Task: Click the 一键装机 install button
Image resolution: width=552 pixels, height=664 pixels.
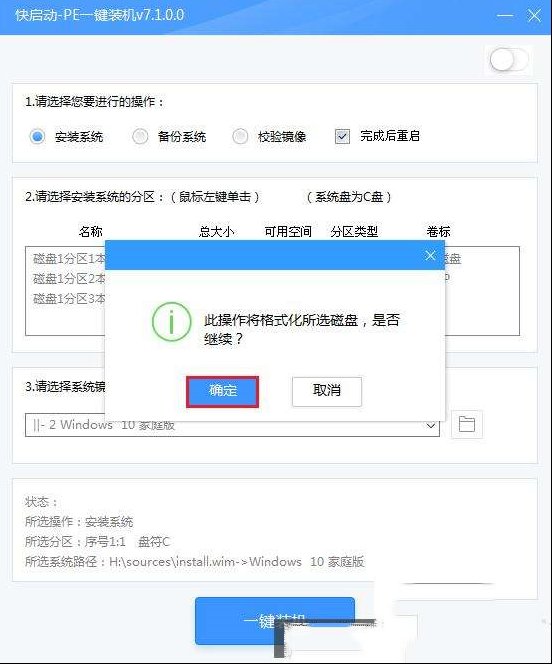Action: tap(275, 621)
